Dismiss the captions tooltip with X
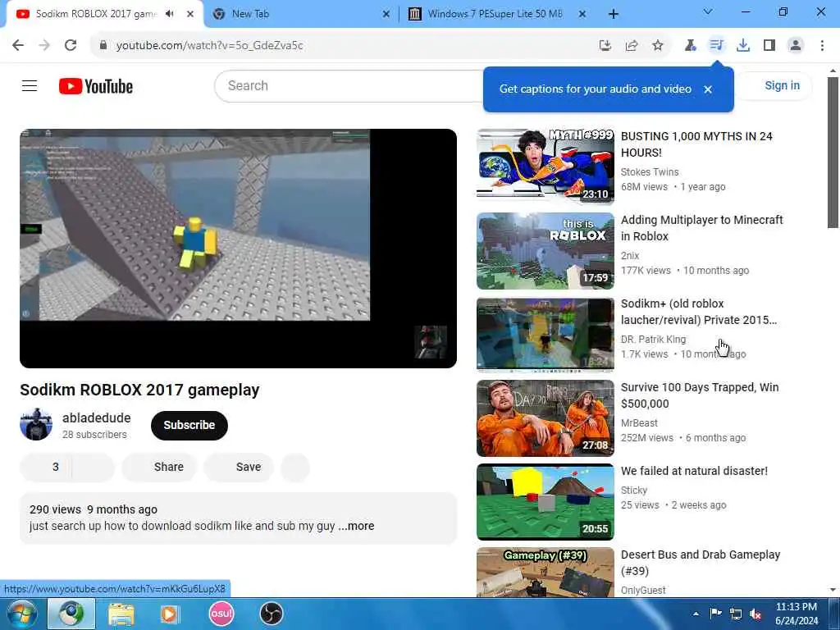The width and height of the screenshot is (840, 630). pyautogui.click(x=708, y=89)
